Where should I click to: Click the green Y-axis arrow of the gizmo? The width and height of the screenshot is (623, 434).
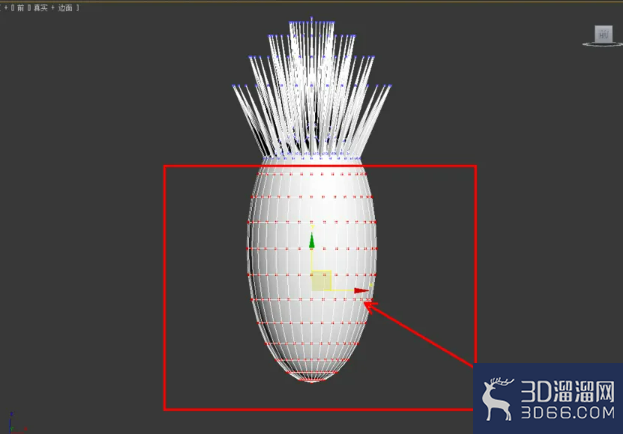tap(312, 241)
